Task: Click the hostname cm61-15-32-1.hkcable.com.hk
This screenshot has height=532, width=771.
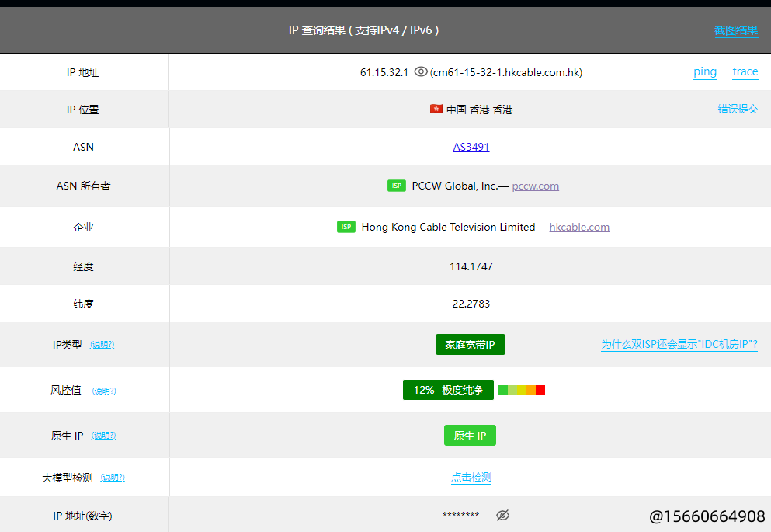Action: [506, 72]
